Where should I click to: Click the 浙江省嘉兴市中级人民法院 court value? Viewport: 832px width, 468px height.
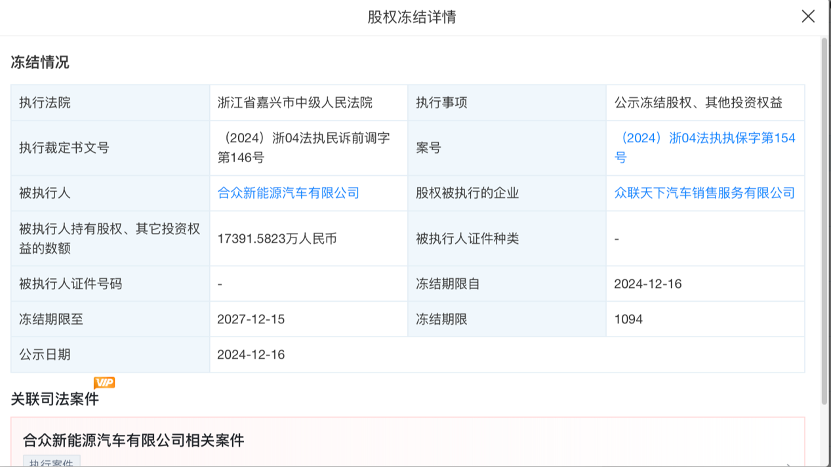click(x=295, y=102)
